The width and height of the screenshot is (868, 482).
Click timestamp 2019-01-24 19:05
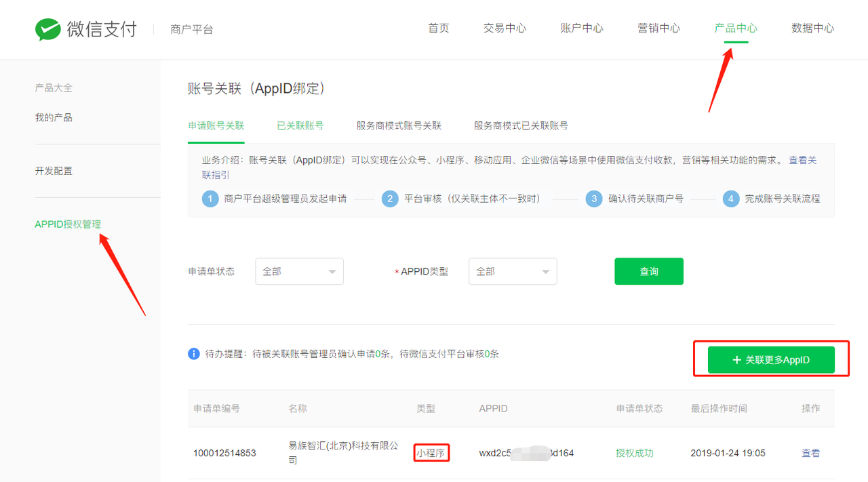[x=728, y=453]
